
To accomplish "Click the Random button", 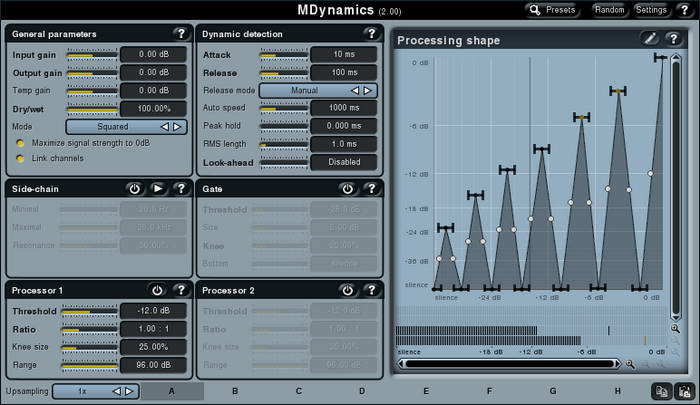I will point(609,9).
